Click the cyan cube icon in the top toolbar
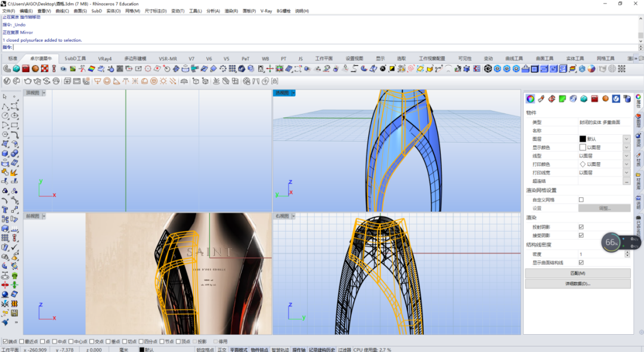Screen dimensions: 644x352 pos(17,69)
